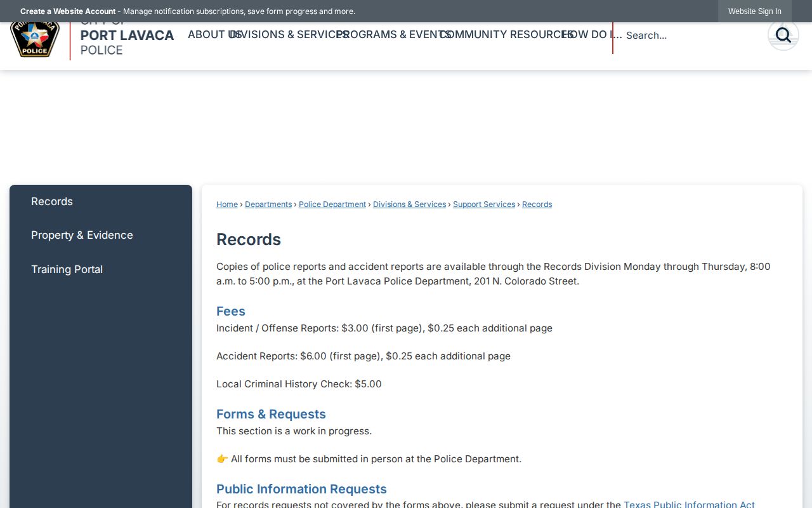This screenshot has width=812, height=508.
Task: Click the Public Information Requests heading
Action: tap(301, 489)
